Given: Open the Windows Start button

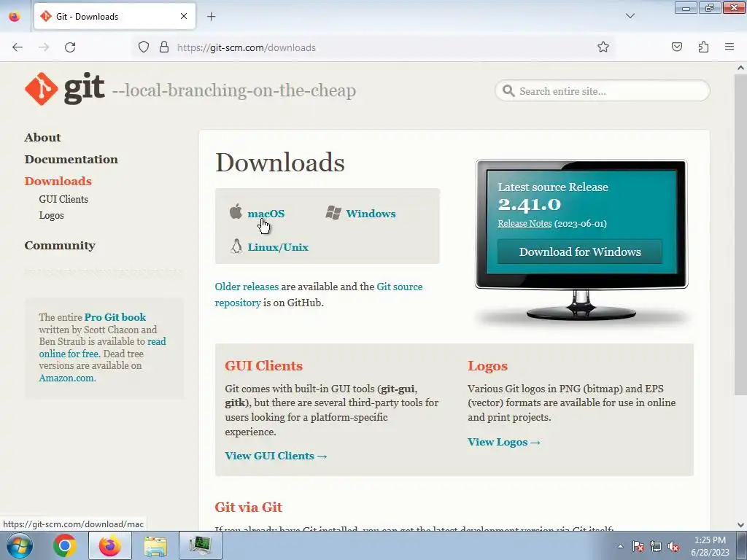Looking at the screenshot, I should coord(19,545).
